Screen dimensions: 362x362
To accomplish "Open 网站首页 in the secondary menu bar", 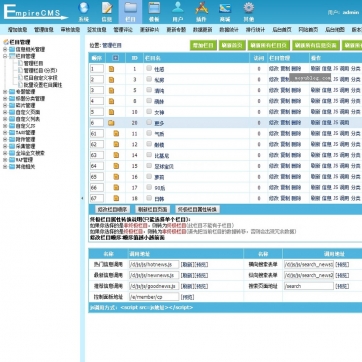I will [x=308, y=30].
